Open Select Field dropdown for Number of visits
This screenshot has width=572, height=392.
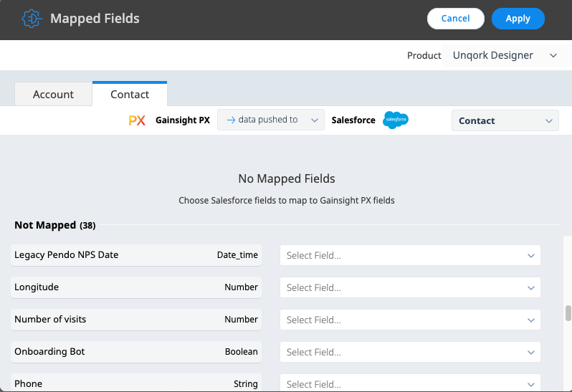tap(410, 320)
